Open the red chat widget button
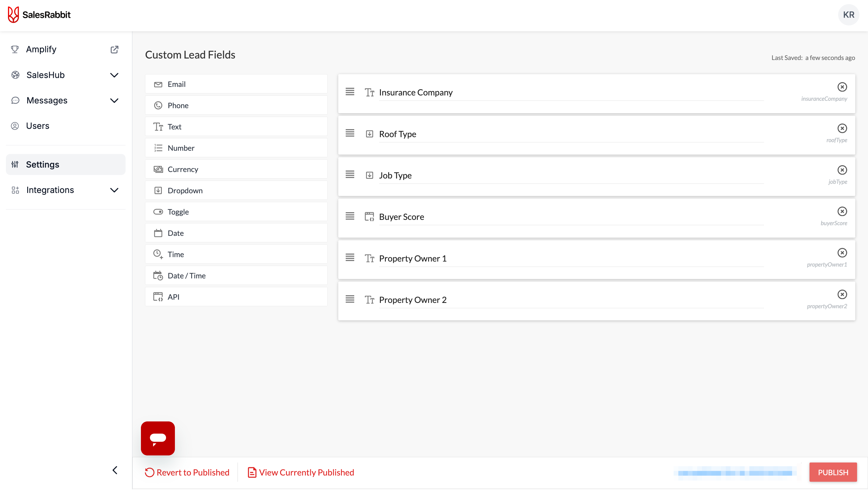Screen dimensions: 868x490 point(158,438)
